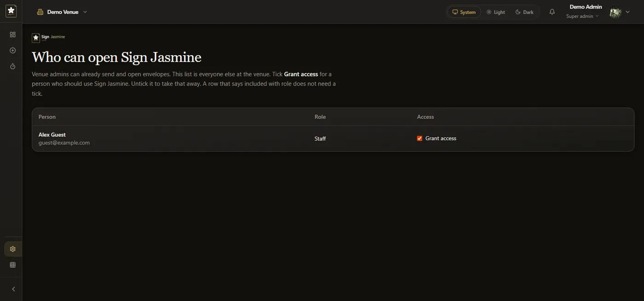The width and height of the screenshot is (644, 301).
Task: Expand the user menu chevron beside avatar
Action: pyautogui.click(x=627, y=12)
